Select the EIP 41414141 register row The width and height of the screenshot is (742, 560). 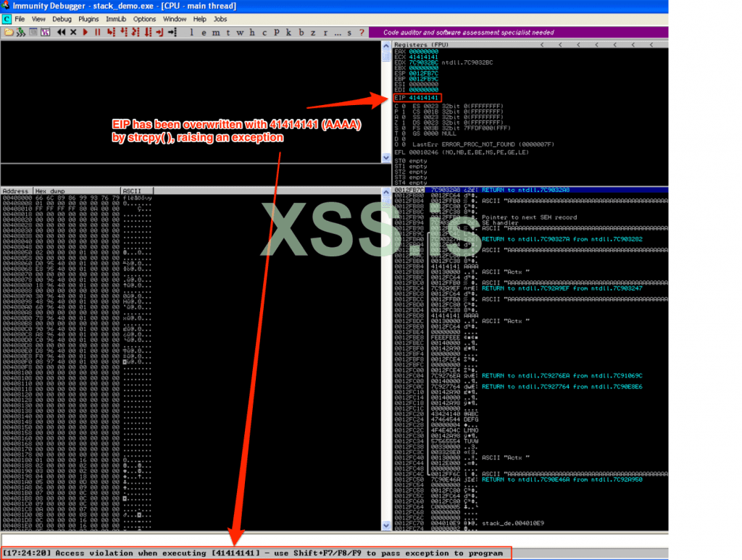[x=417, y=98]
